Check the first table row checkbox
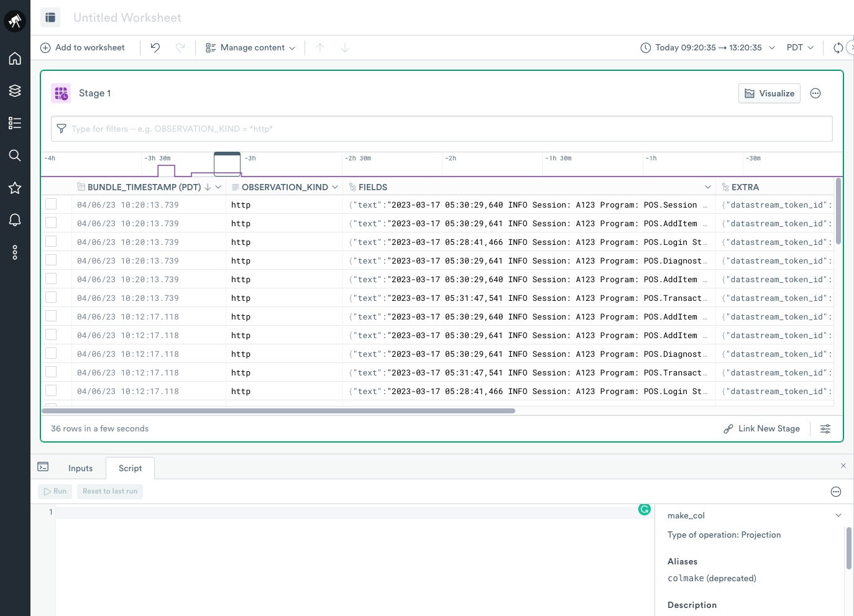 [51, 204]
